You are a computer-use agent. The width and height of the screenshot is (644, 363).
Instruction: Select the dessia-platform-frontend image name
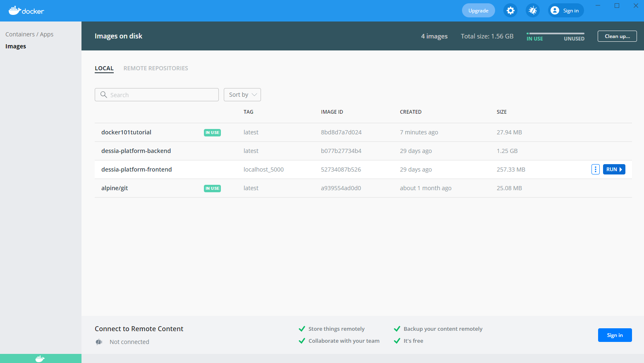(x=136, y=170)
